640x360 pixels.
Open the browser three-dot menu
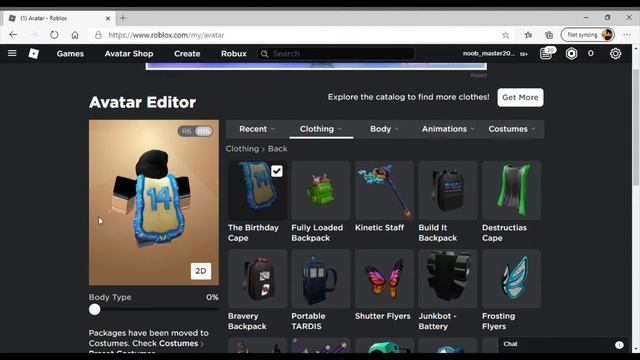point(627,35)
